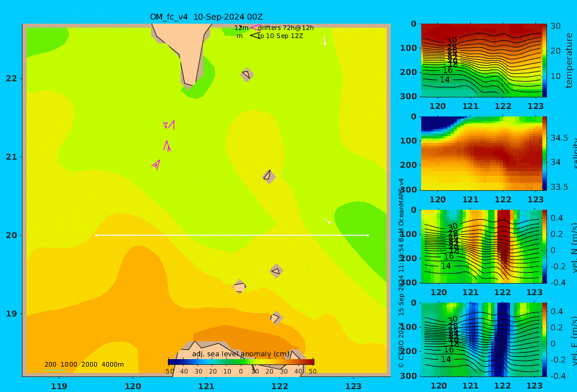Click the magenta drifter arrows near 21.4N
Image resolution: width=577 pixels, height=392 pixels.
tap(169, 125)
